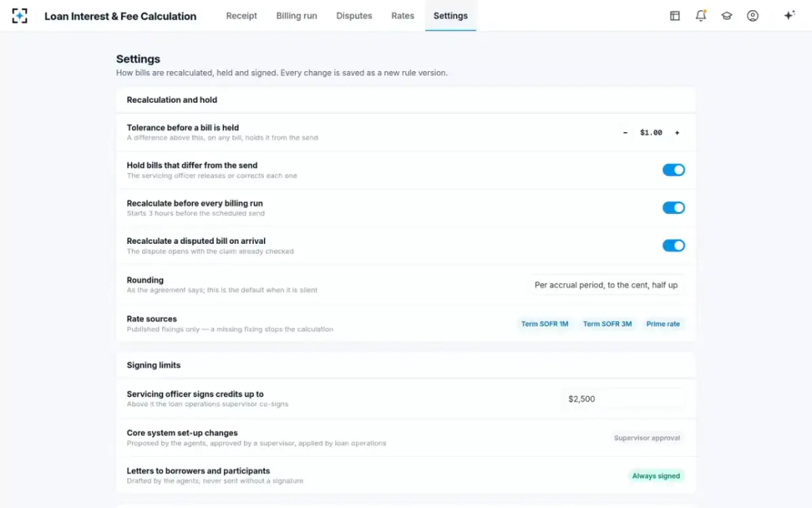Open the user account icon
The width and height of the screenshot is (812, 508).
(x=752, y=16)
